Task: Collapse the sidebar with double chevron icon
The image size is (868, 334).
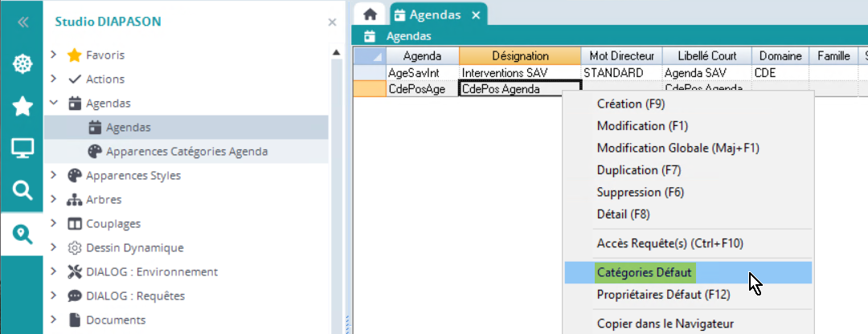Action: tap(22, 22)
